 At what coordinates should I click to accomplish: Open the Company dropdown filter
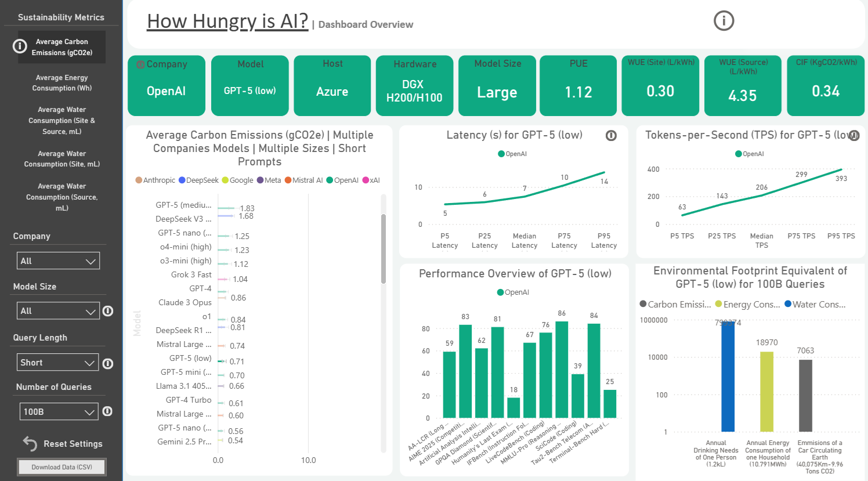pos(58,261)
